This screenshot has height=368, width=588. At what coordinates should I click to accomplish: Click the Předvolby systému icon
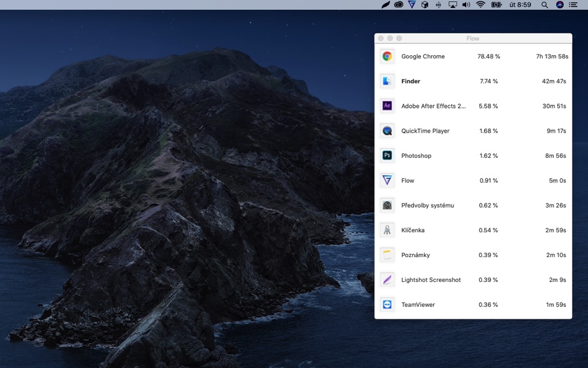[x=387, y=205]
